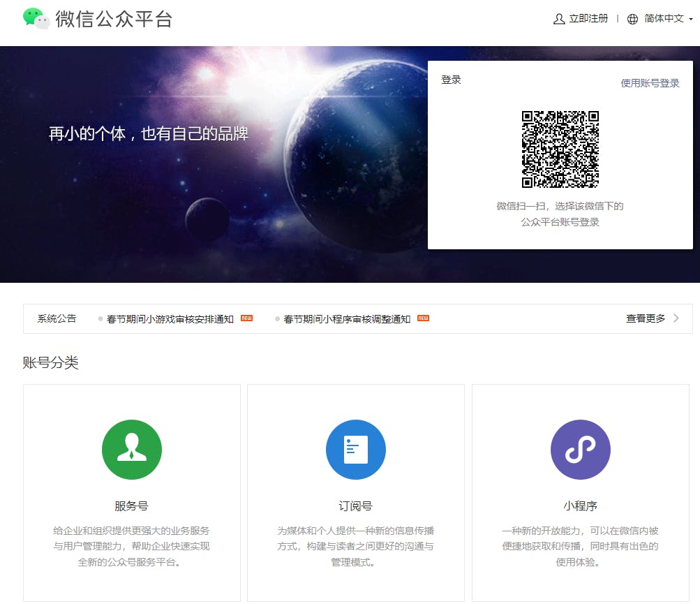700x604 pixels.
Task: Switch to 使用账号登录 account login
Action: [650, 83]
